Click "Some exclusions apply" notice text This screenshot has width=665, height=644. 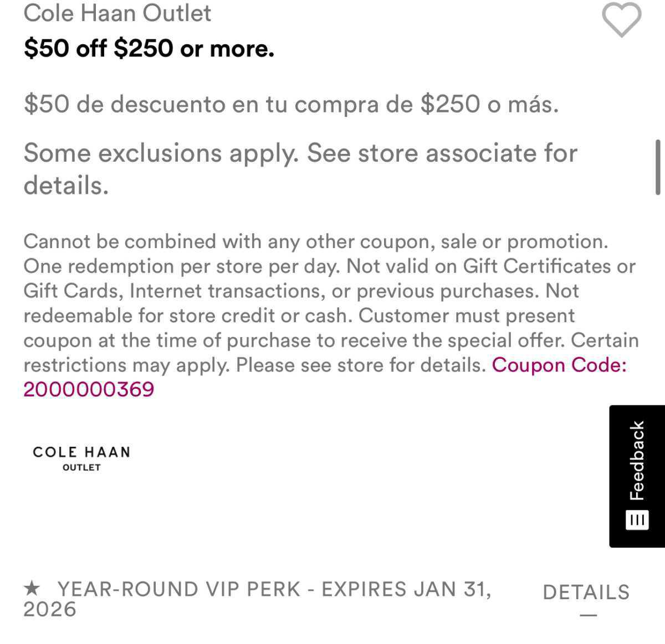pos(300,153)
